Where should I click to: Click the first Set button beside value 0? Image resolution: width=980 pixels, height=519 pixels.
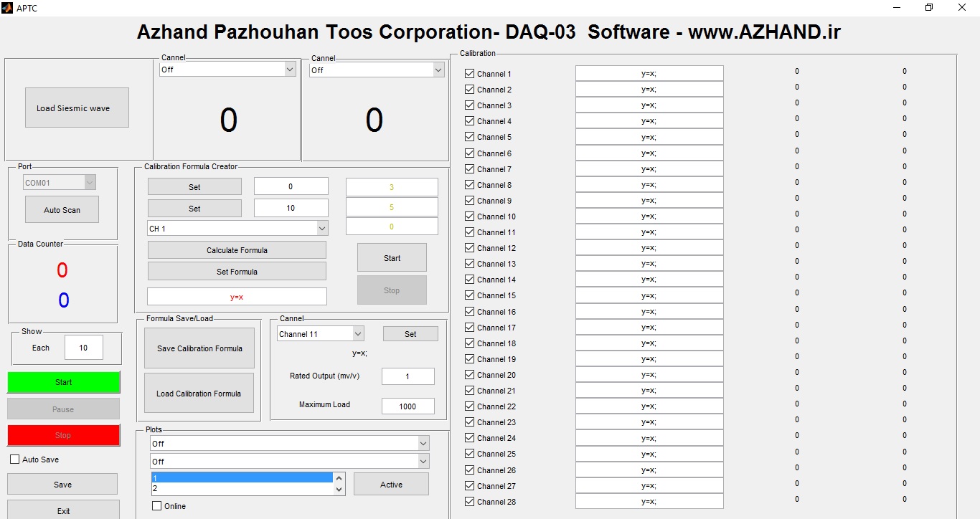(x=194, y=186)
